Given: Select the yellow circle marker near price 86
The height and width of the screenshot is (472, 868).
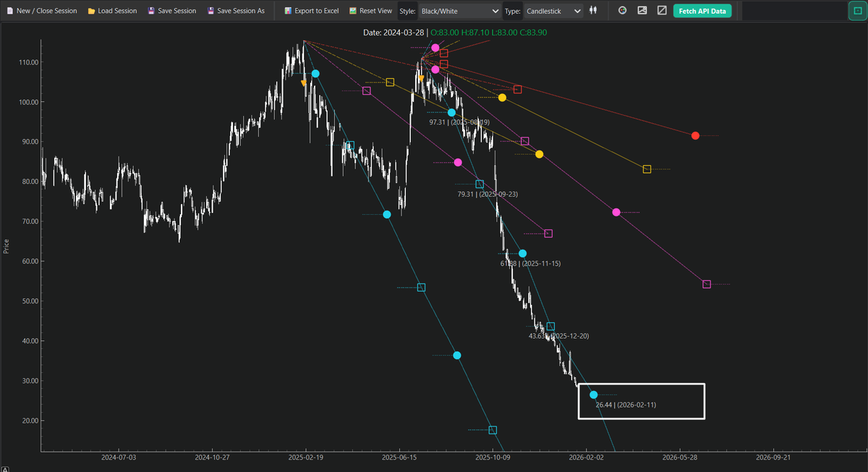Looking at the screenshot, I should (x=539, y=153).
